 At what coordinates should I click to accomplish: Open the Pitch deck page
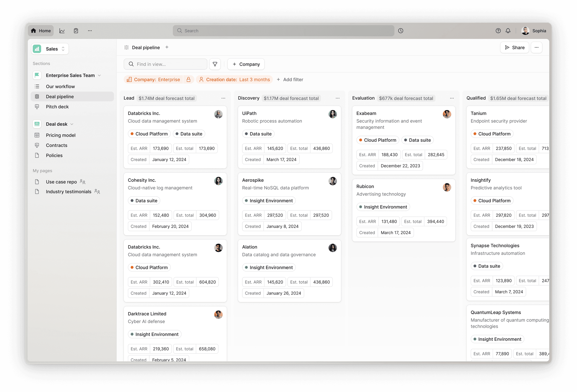[72, 107]
